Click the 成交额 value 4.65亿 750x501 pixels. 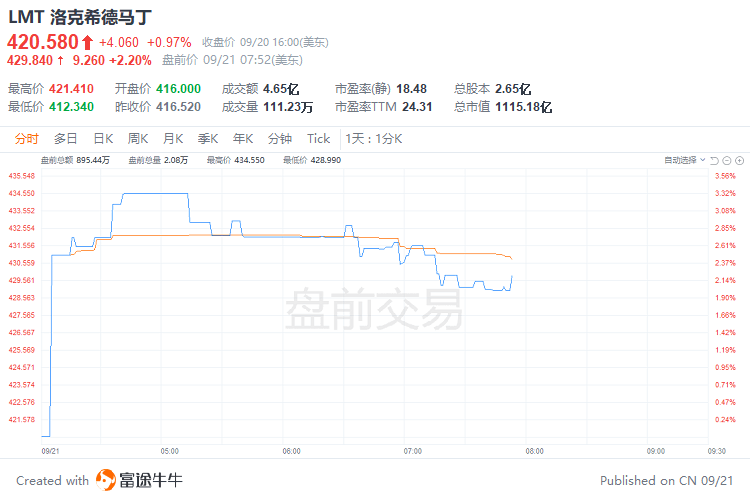281,89
